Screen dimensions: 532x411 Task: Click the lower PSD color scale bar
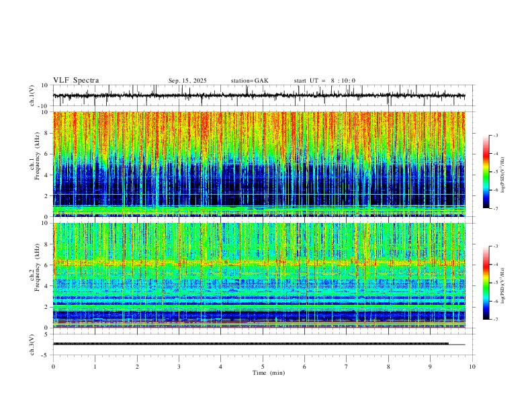pos(486,283)
